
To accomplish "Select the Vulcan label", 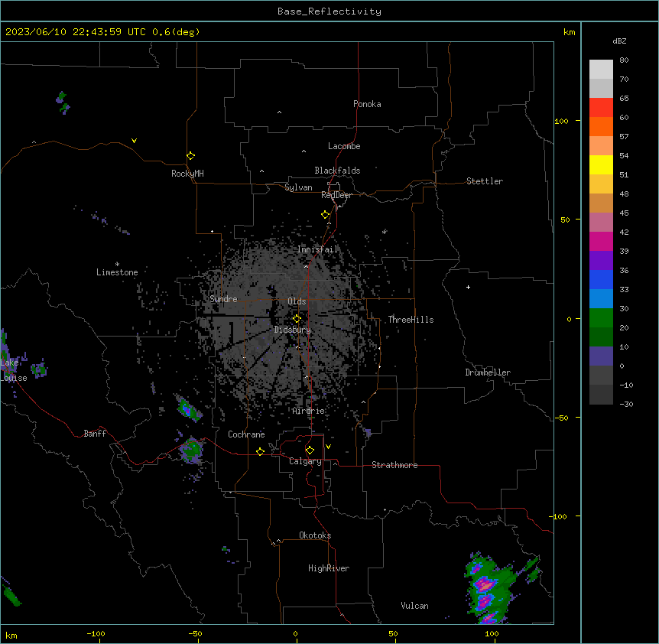I will pyautogui.click(x=414, y=606).
